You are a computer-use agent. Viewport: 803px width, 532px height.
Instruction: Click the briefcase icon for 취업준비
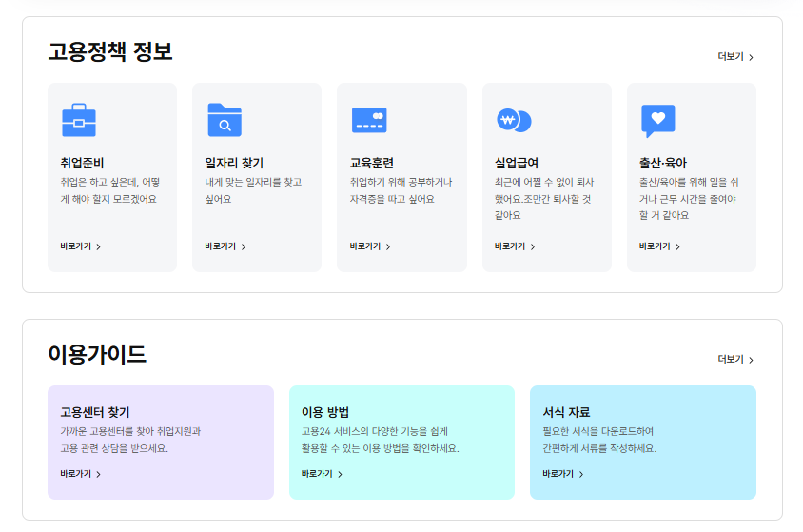79,120
